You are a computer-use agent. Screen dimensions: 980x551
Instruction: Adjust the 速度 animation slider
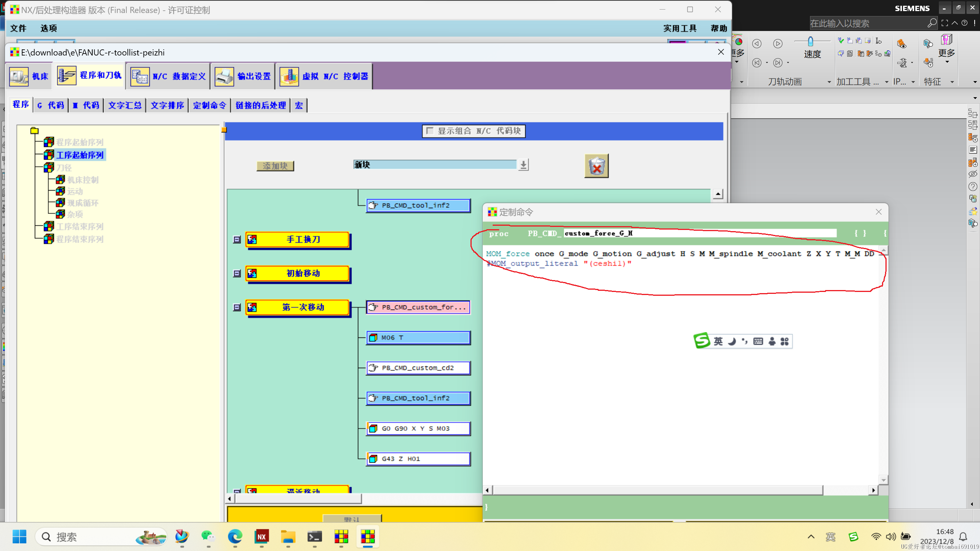[x=810, y=41]
